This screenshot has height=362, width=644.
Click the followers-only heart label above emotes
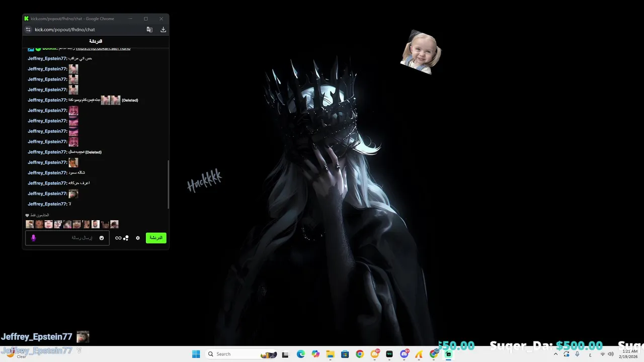37,215
